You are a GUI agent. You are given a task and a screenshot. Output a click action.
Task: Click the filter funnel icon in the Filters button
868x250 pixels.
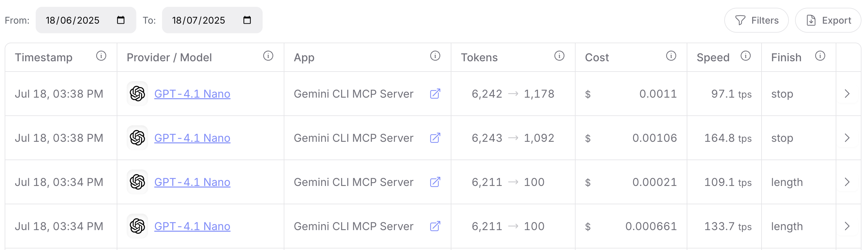coord(740,20)
